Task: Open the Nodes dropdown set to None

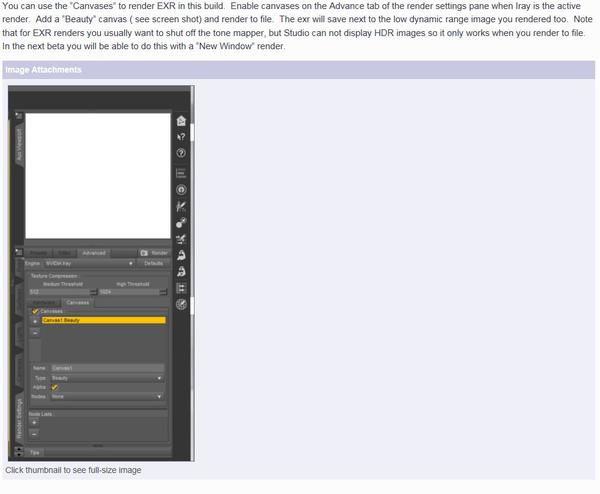Action: [107, 397]
